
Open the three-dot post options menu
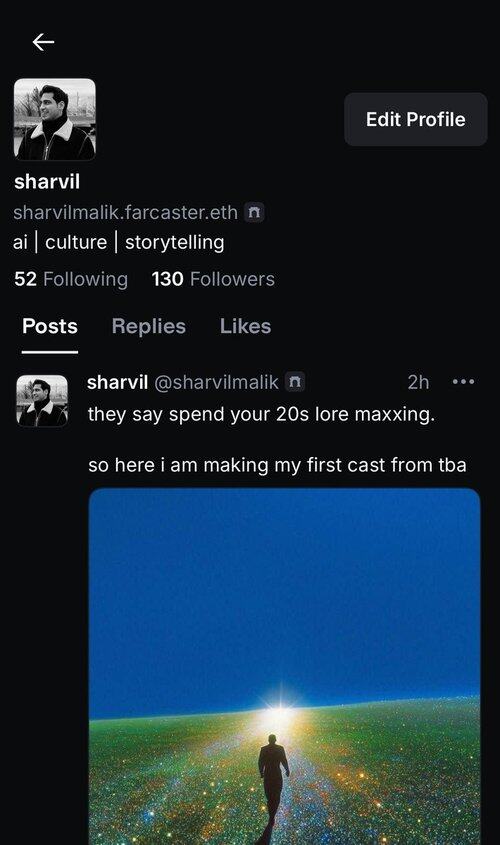click(x=463, y=382)
